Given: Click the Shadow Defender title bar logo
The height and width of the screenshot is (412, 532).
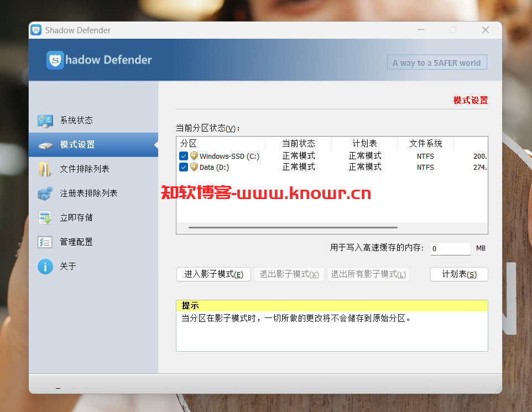Looking at the screenshot, I should point(36,30).
